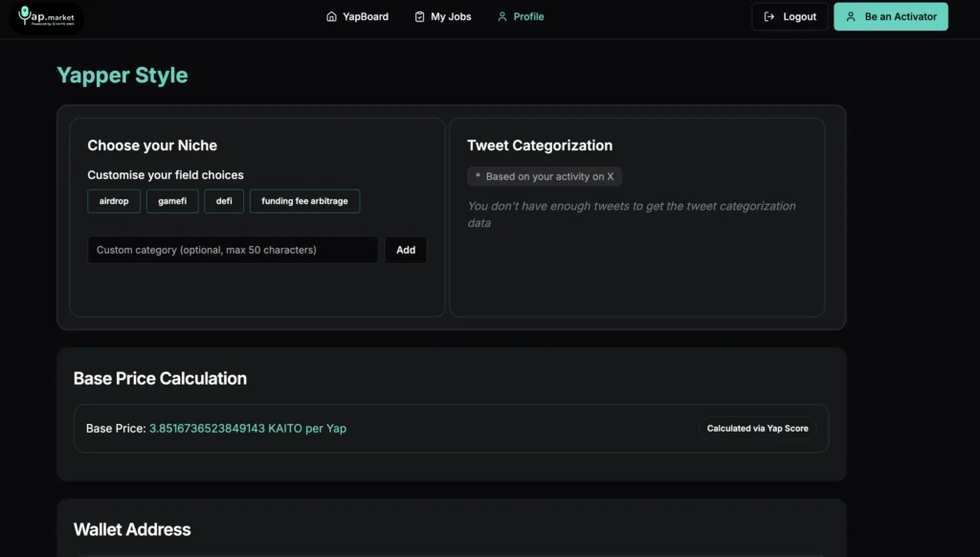
Task: Toggle the defi niche chip
Action: click(224, 201)
